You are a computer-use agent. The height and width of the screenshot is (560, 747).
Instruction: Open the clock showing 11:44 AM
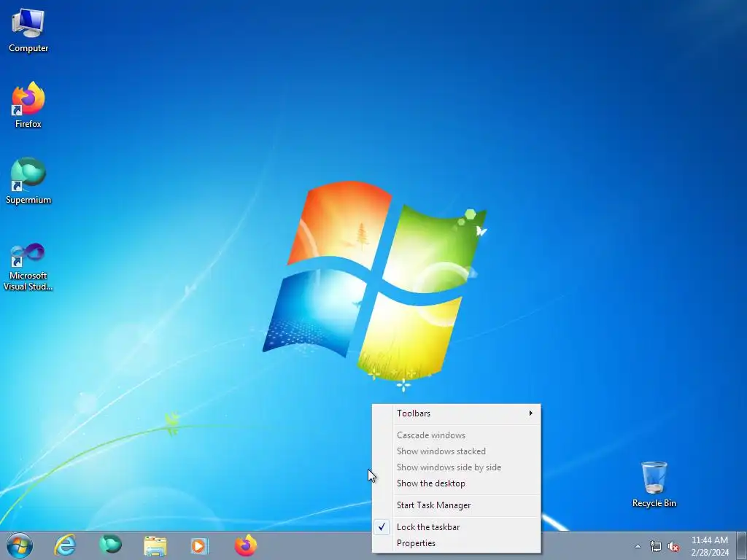[x=709, y=546]
